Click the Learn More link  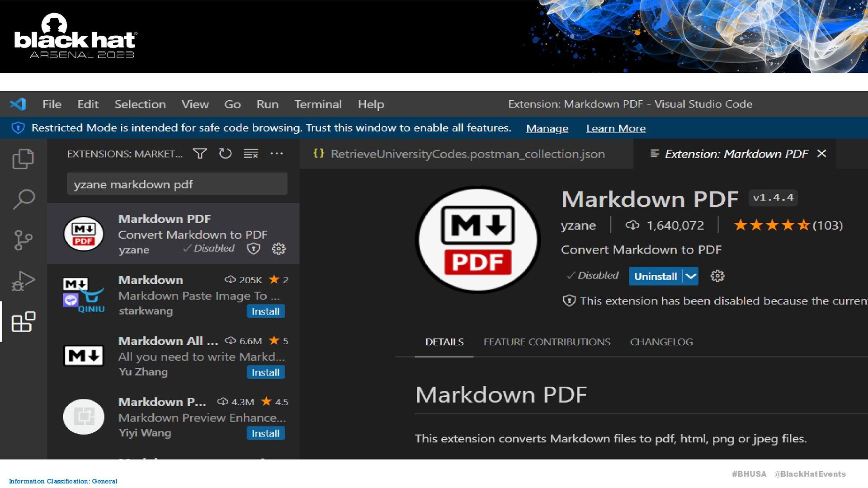point(616,128)
